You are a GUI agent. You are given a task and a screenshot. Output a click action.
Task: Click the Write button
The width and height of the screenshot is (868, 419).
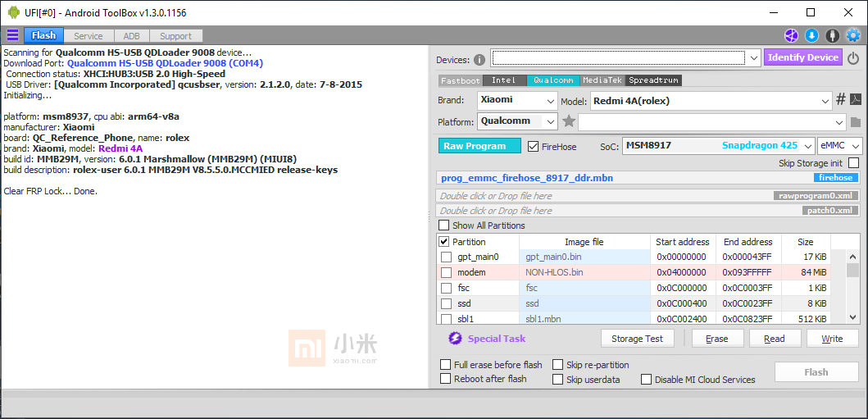832,339
